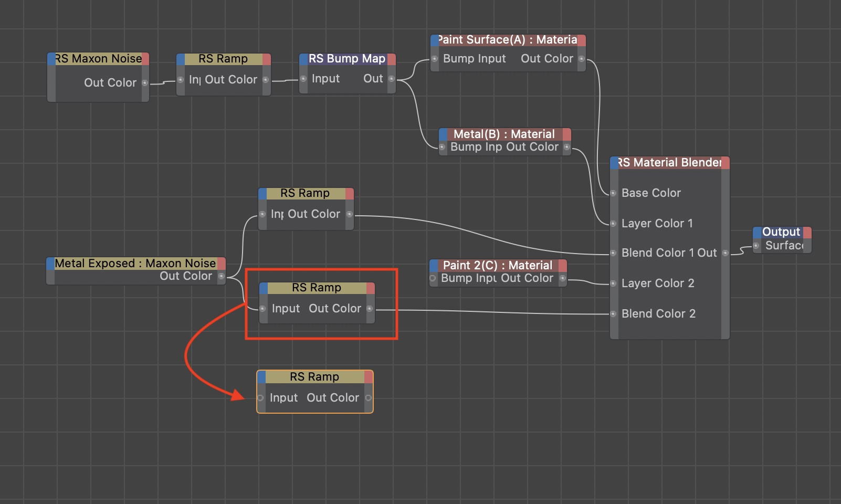Open the red outputs corner of RS Material Blender

click(x=726, y=163)
